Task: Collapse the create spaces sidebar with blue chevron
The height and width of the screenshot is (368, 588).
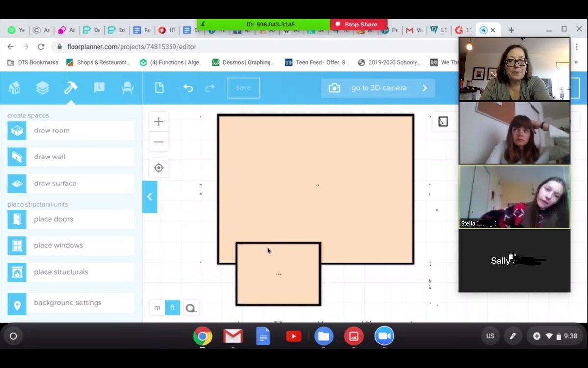Action: [x=149, y=196]
